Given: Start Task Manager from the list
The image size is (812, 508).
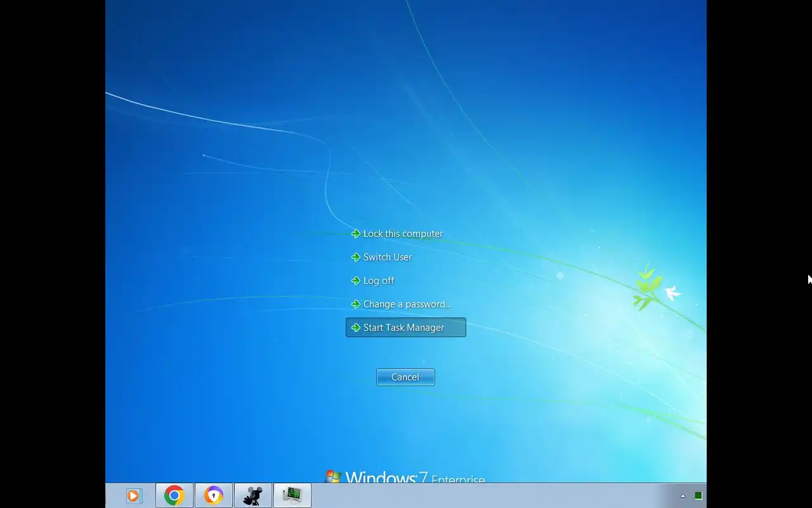Looking at the screenshot, I should tap(406, 328).
